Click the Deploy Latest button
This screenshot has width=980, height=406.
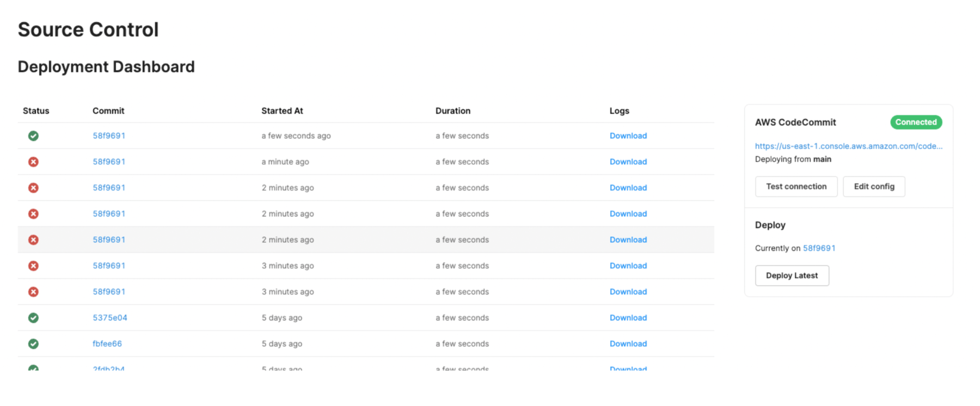pyautogui.click(x=792, y=275)
